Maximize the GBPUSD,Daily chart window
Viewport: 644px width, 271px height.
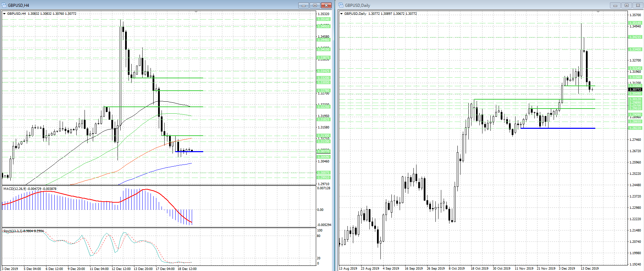tap(626, 5)
